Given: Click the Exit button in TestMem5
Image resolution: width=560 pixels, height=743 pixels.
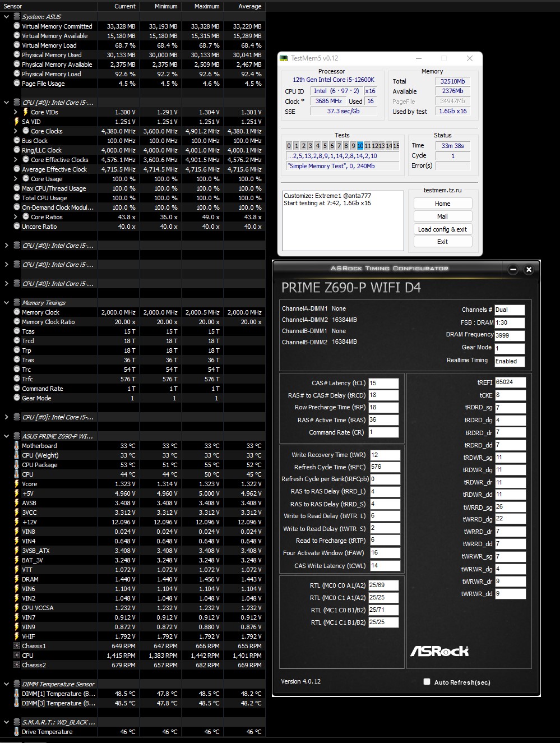Looking at the screenshot, I should click(x=443, y=242).
